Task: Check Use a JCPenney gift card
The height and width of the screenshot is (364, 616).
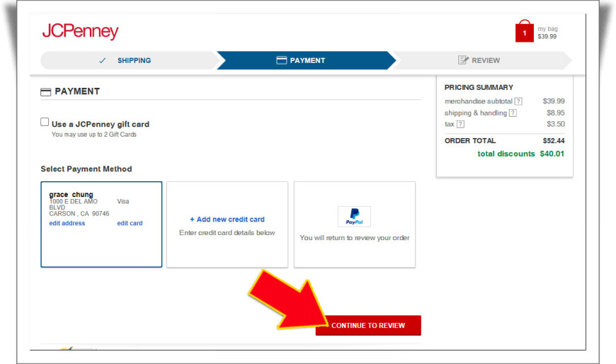Action: [45, 122]
